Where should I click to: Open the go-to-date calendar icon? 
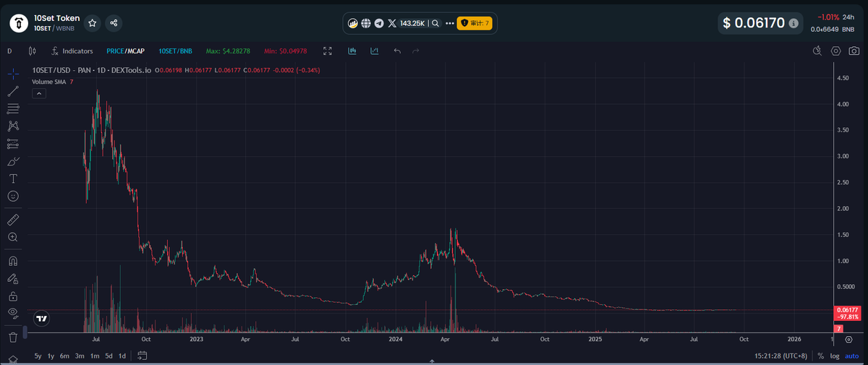pos(142,356)
